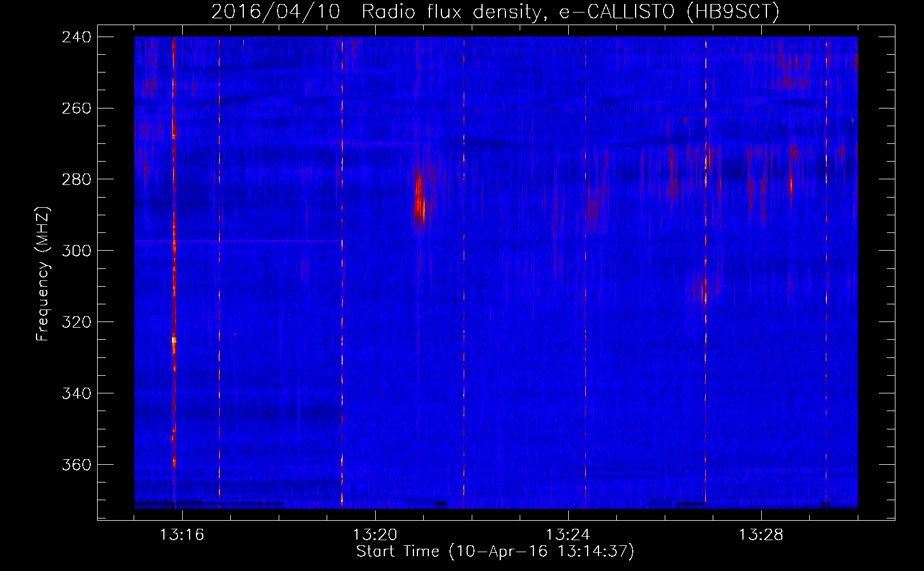This screenshot has width=924, height=571.
Task: Click the 240 frequency tick label
Action: (x=77, y=37)
